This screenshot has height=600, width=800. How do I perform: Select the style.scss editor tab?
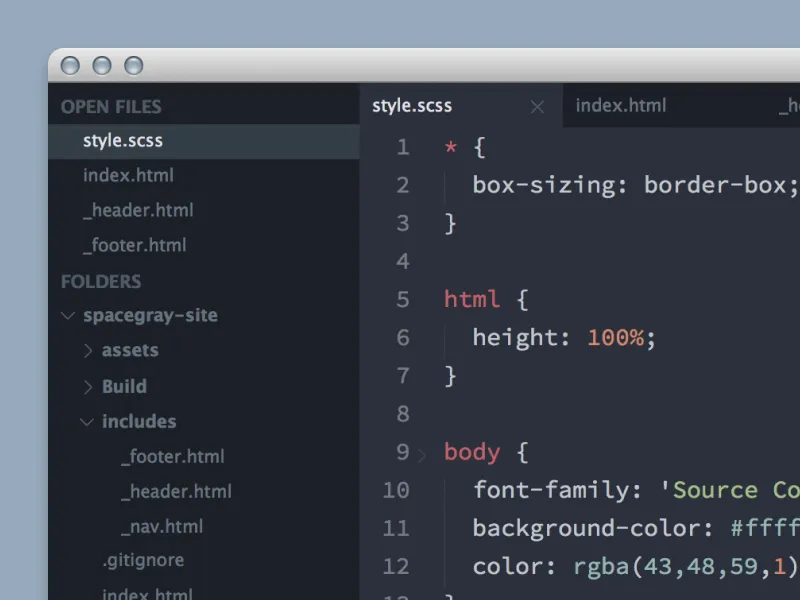click(412, 106)
